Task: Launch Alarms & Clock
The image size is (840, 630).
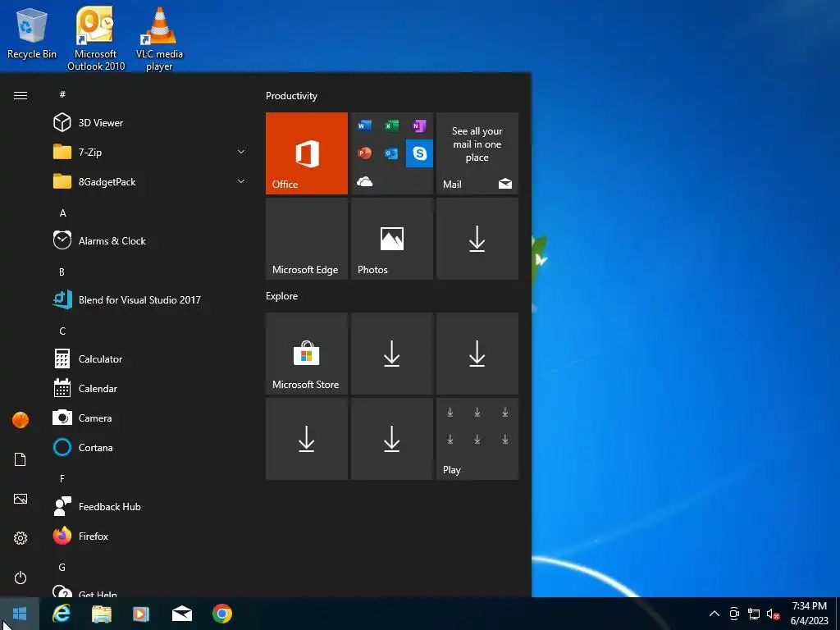Action: point(150,240)
